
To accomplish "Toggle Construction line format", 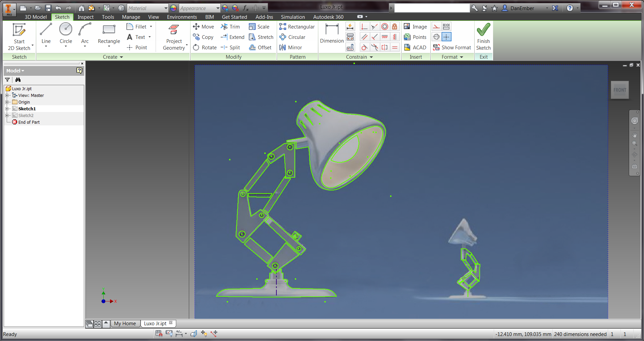I will 436,26.
